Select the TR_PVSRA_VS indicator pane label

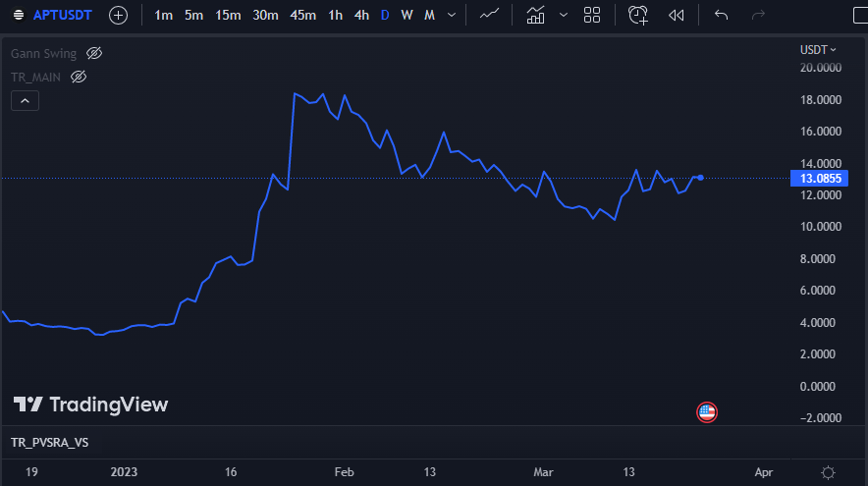click(x=50, y=442)
